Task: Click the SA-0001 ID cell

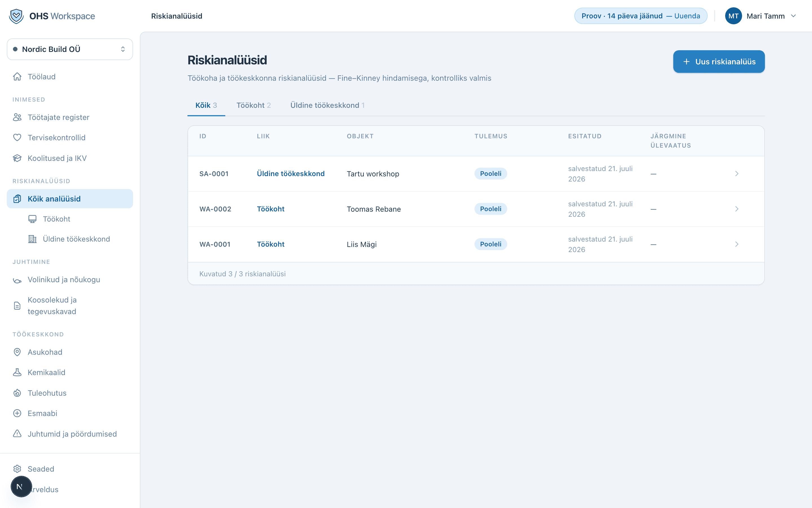Action: pyautogui.click(x=214, y=174)
